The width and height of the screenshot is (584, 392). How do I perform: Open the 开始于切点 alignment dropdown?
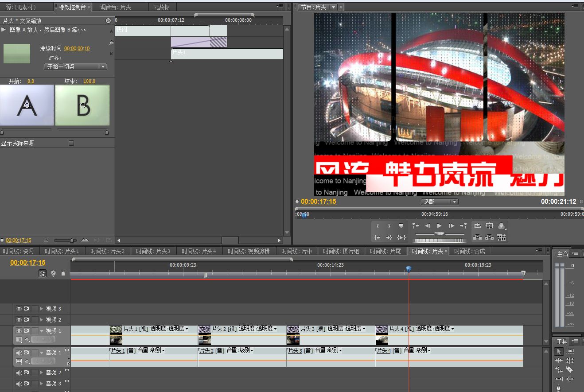tap(76, 66)
